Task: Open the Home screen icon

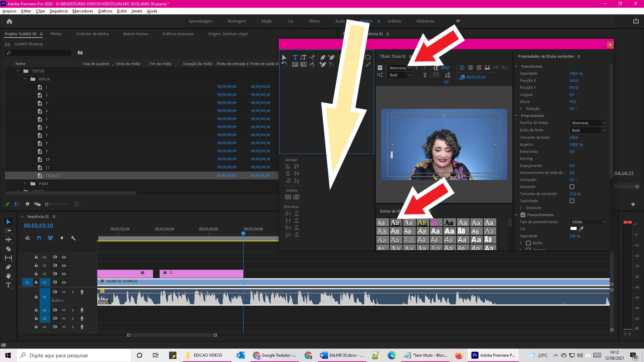Action: (x=9, y=21)
